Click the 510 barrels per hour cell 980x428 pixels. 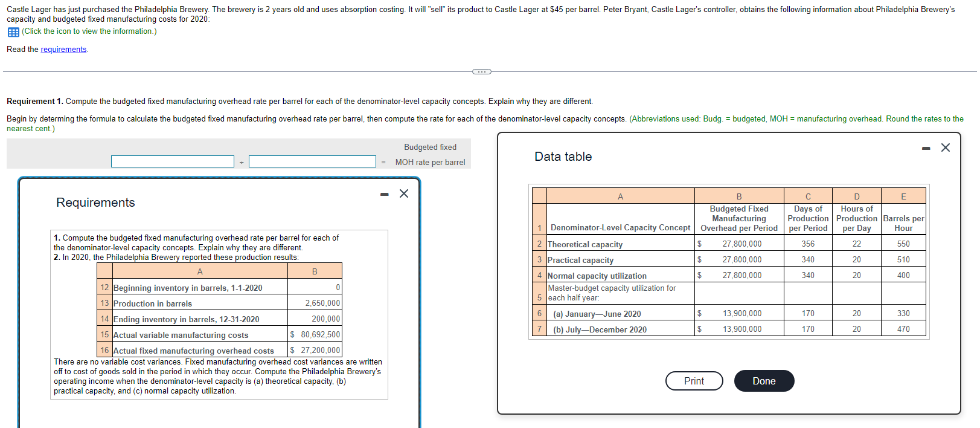tap(903, 259)
